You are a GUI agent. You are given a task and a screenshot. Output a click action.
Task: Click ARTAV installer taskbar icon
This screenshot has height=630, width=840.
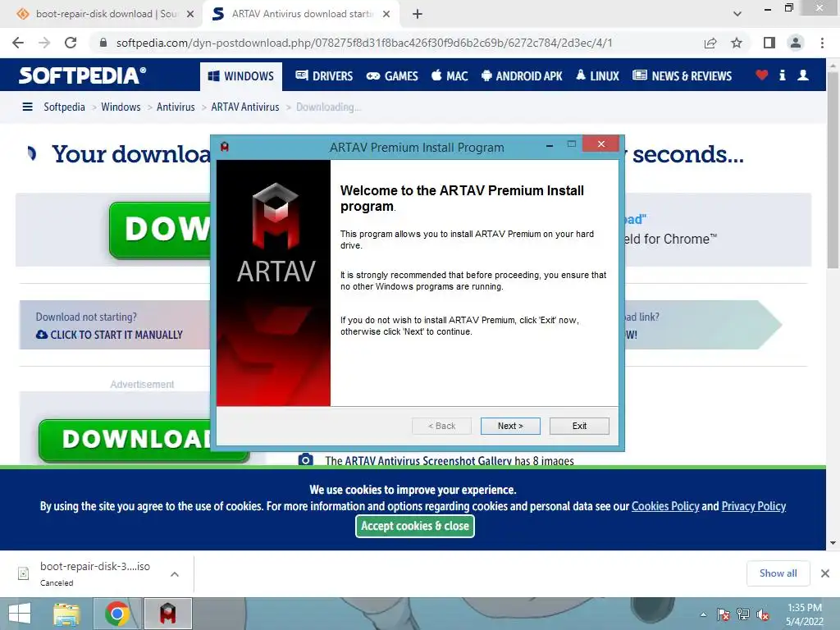coord(167,614)
